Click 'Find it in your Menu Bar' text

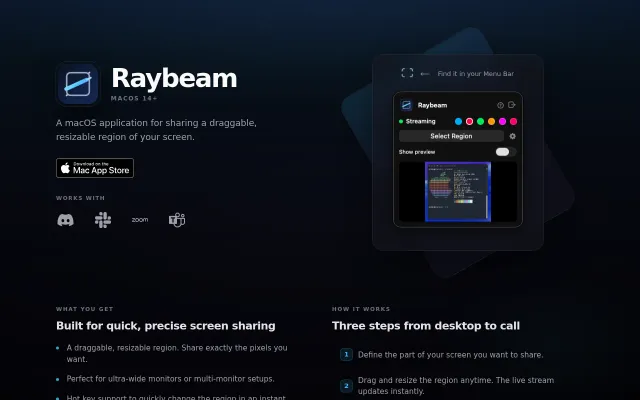[476, 74]
